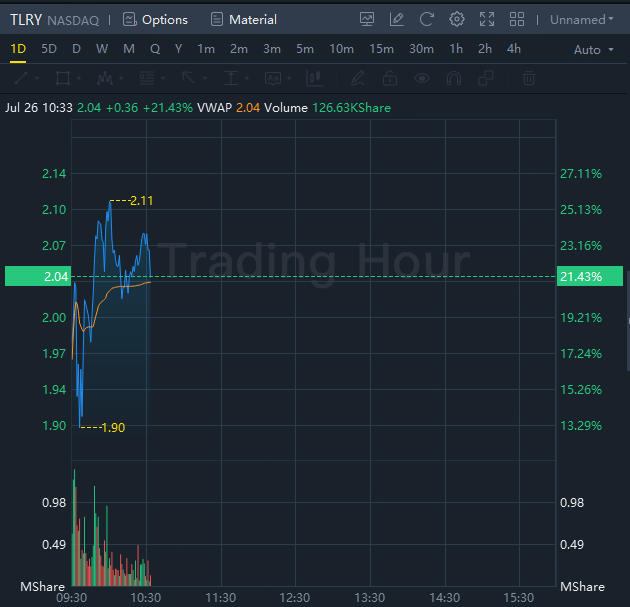Expand the shape tool options arrow
The width and height of the screenshot is (630, 607).
(79, 78)
